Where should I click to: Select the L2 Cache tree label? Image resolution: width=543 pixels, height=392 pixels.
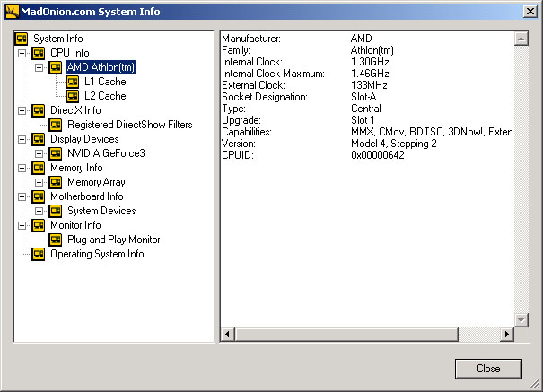pyautogui.click(x=105, y=96)
